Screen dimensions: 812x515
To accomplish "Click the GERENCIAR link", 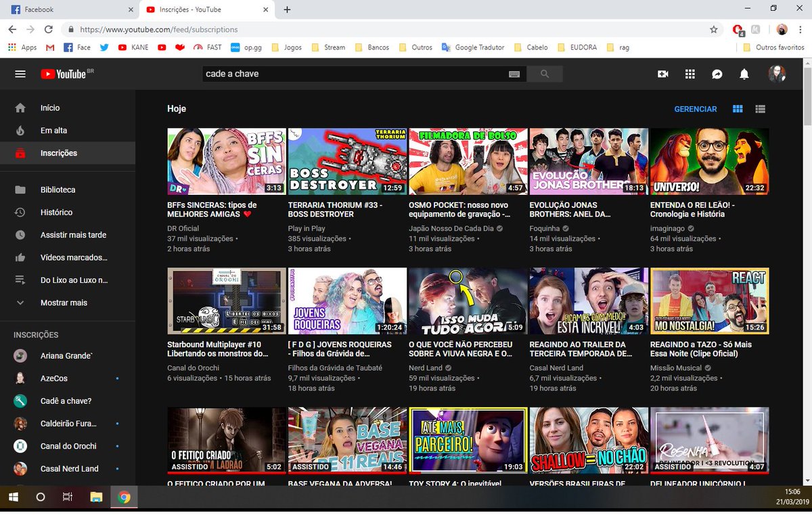I will (x=695, y=109).
